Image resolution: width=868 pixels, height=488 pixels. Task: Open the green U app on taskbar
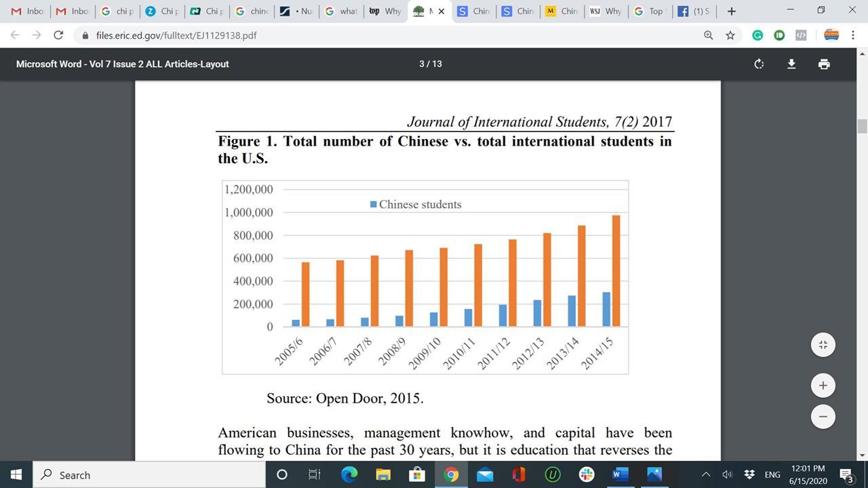click(x=553, y=474)
